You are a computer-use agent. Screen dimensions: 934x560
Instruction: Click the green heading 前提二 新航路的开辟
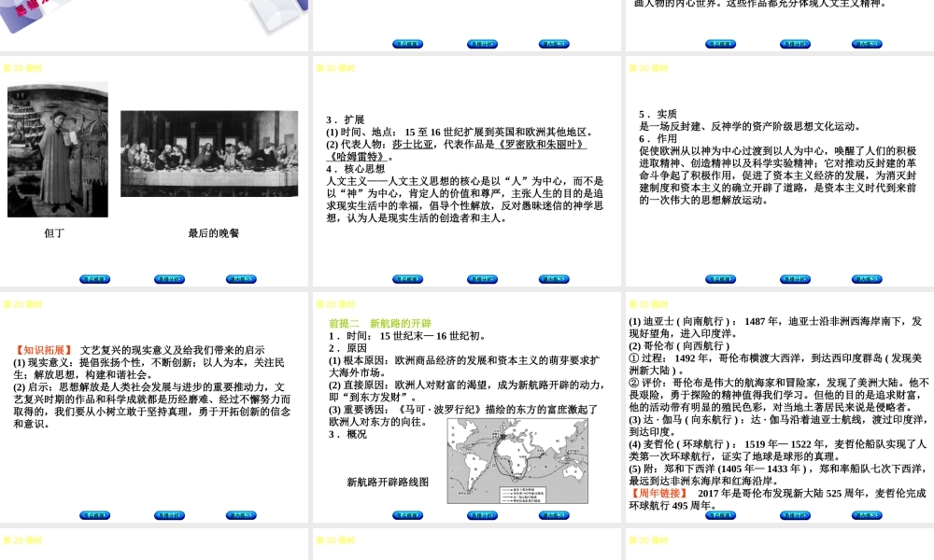tap(380, 324)
